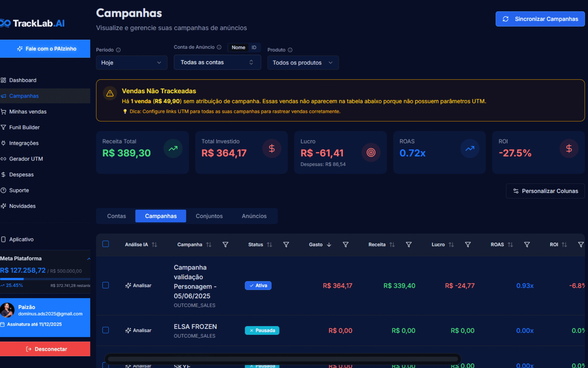
Task: Click sort arrows icon next to ROAS
Action: [x=510, y=245]
